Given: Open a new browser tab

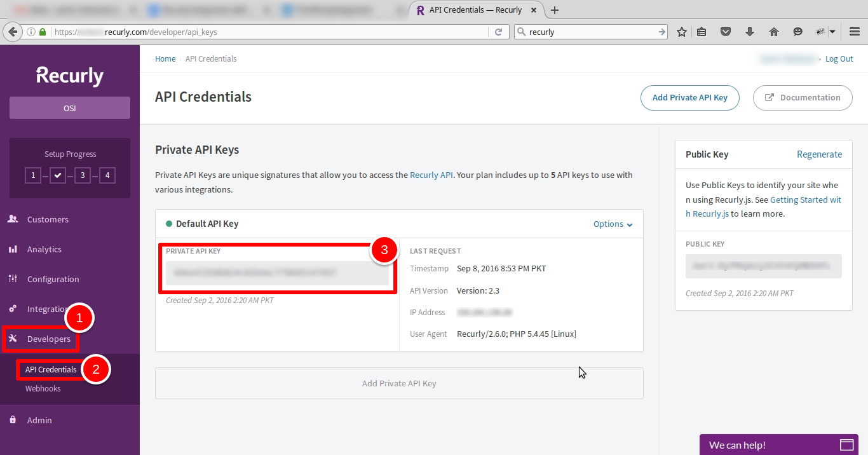Looking at the screenshot, I should point(555,10).
